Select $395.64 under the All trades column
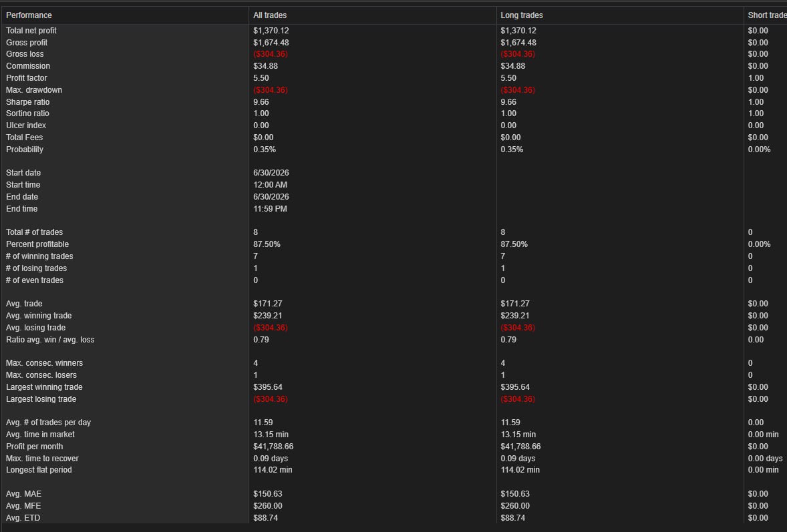787x532 pixels. (x=268, y=387)
